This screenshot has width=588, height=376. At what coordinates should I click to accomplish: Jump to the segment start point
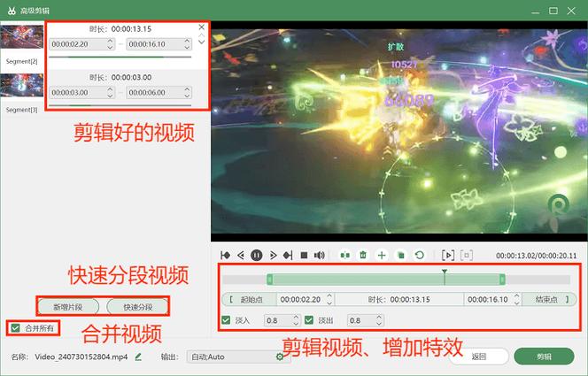click(x=226, y=256)
